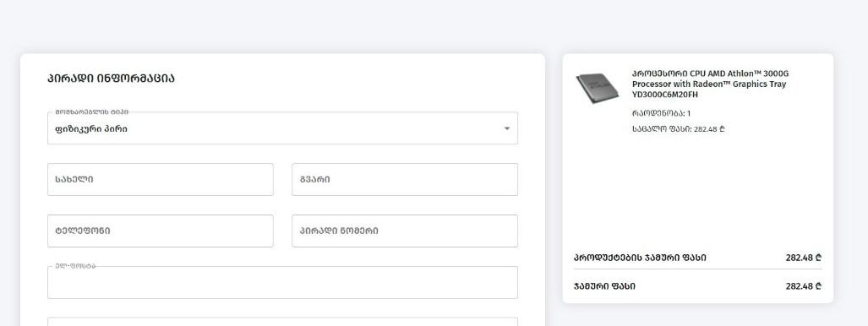Open the ფიზიკური პირი customer type selector
The height and width of the screenshot is (326, 868).
pos(282,128)
